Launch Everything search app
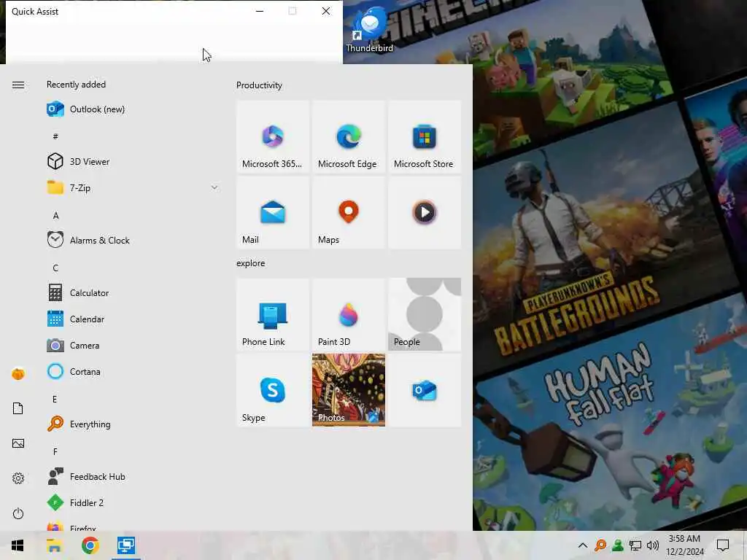Viewport: 747px width, 560px height. click(x=133, y=424)
